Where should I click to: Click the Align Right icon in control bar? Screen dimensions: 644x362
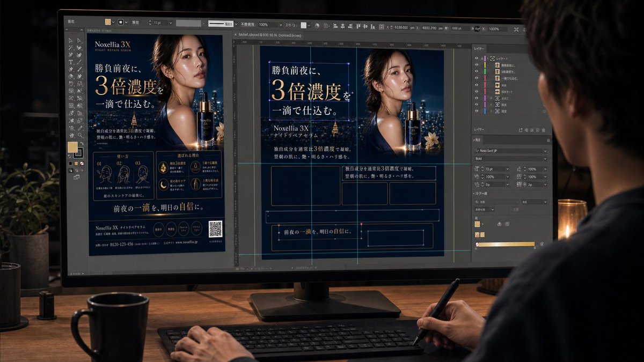350,26
